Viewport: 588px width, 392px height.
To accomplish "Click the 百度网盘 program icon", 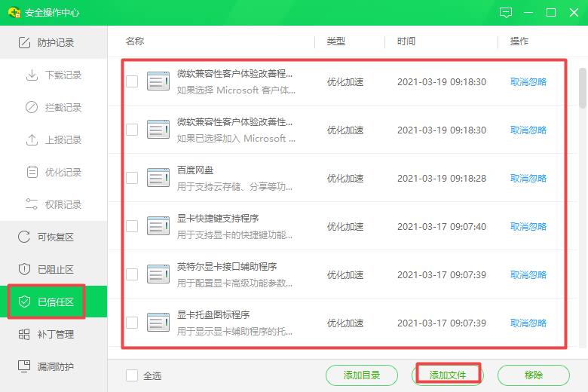I will (158, 178).
